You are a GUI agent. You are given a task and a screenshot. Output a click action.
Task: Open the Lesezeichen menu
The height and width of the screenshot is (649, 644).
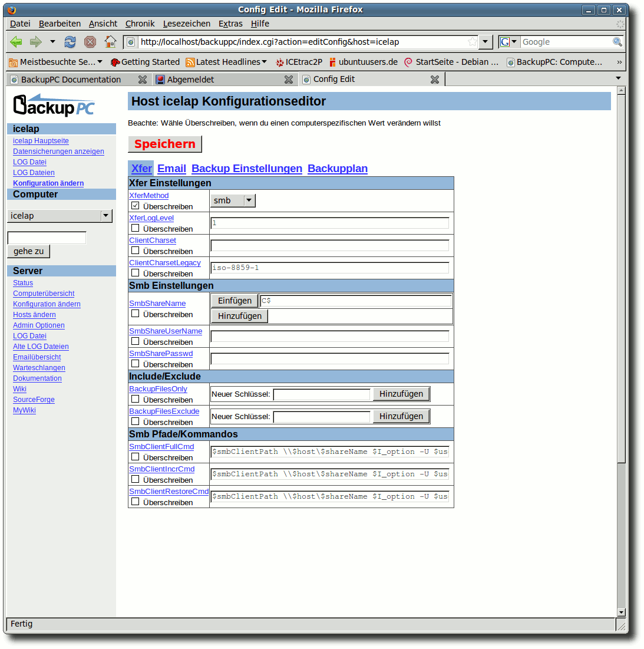tap(187, 24)
